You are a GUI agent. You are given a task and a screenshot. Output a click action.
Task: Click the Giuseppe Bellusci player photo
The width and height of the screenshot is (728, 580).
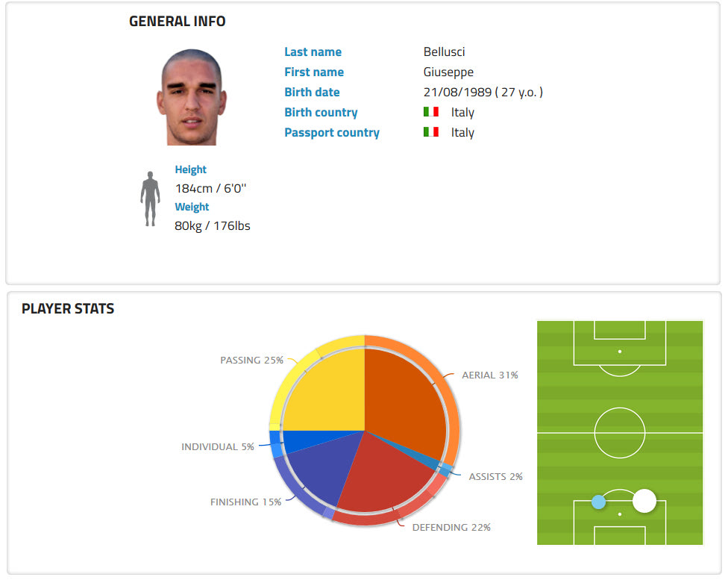tap(192, 97)
